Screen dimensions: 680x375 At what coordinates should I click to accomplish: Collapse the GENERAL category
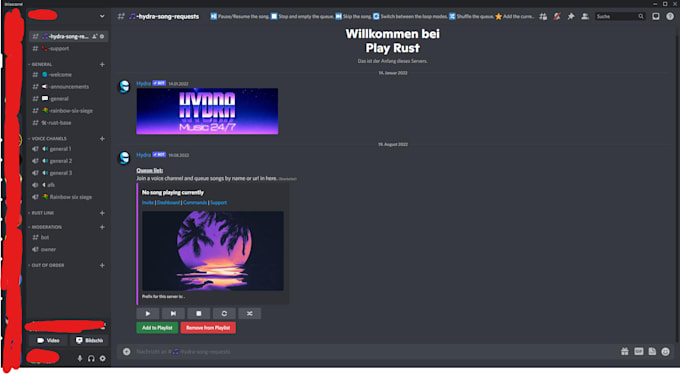tap(42, 64)
